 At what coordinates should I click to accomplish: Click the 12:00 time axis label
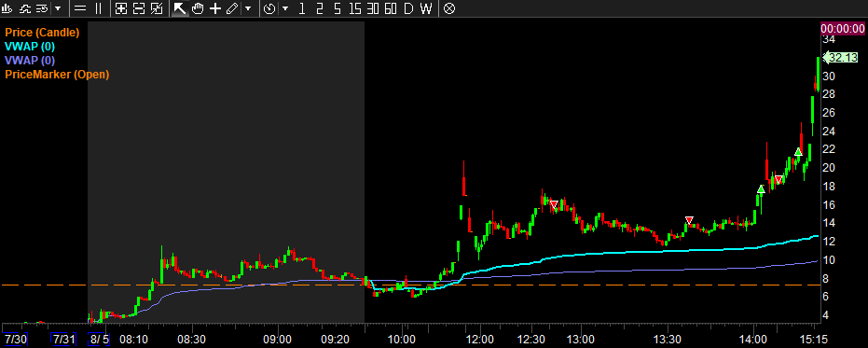(x=480, y=339)
